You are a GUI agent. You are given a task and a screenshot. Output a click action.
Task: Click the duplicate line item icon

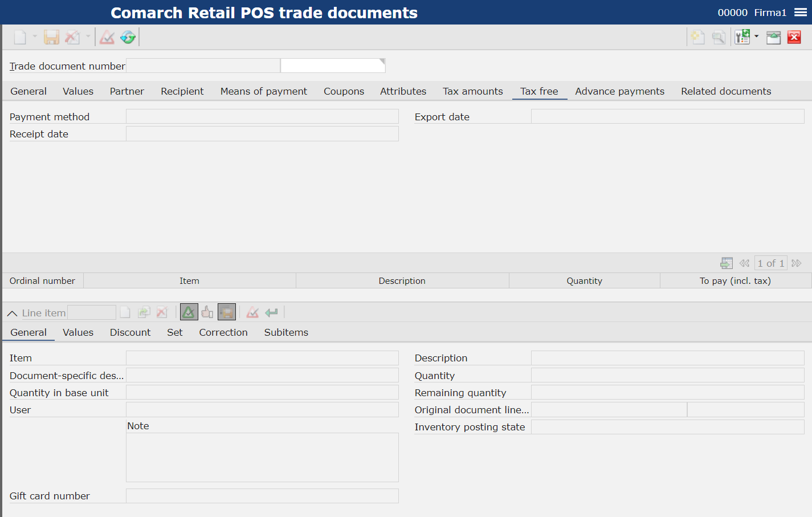click(144, 312)
